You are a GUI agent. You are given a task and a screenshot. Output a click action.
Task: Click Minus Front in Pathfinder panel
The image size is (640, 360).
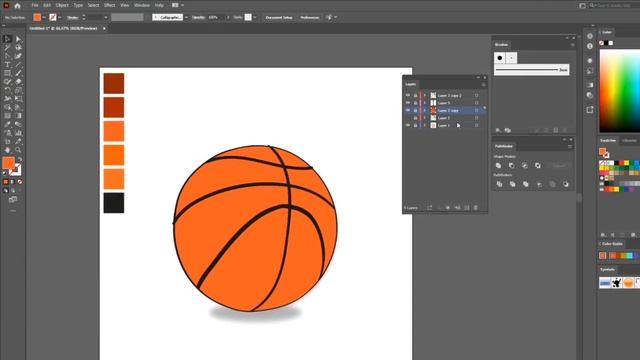pyautogui.click(x=511, y=165)
